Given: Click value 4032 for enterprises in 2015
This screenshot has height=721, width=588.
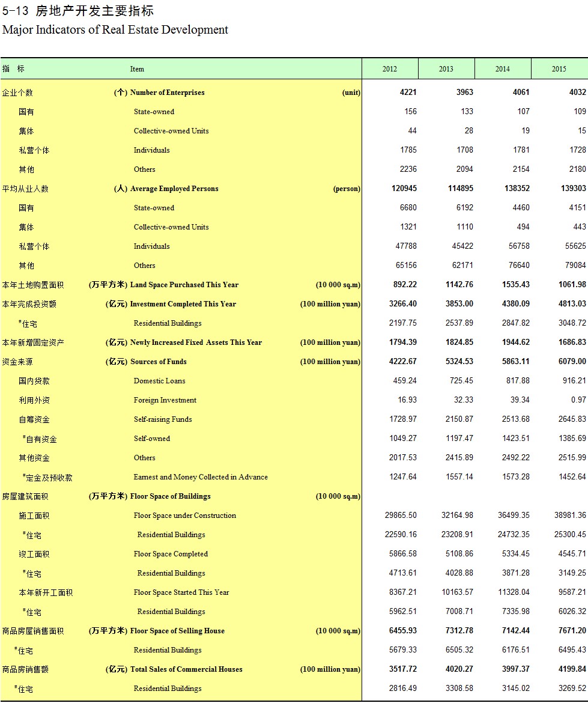Looking at the screenshot, I should click(x=578, y=93).
